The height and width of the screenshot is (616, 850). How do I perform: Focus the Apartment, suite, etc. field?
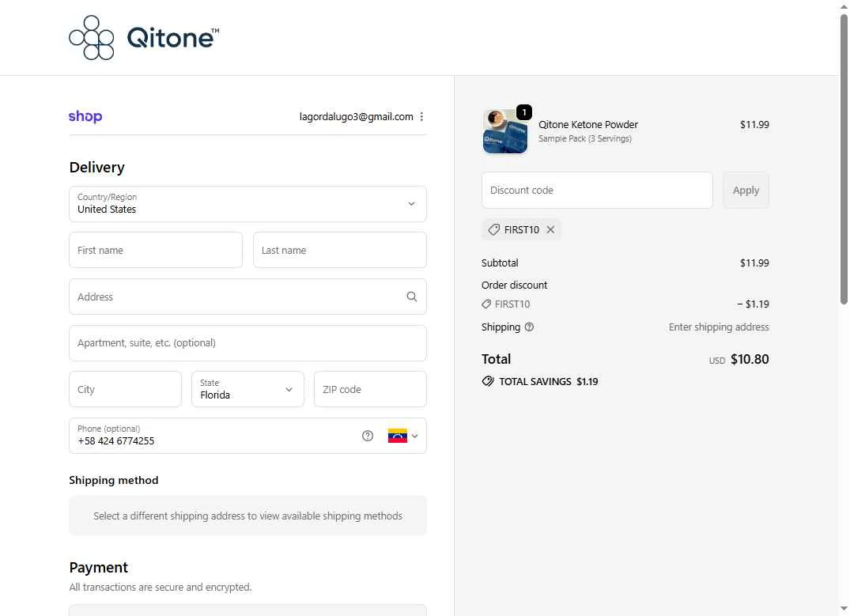[x=247, y=343]
